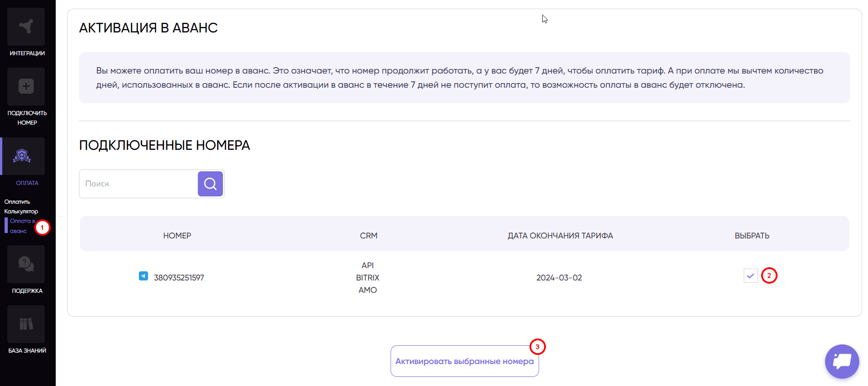The height and width of the screenshot is (386, 868).
Task: Click the ИНТЕГРАЦИИ sidebar label
Action: pyautogui.click(x=27, y=53)
